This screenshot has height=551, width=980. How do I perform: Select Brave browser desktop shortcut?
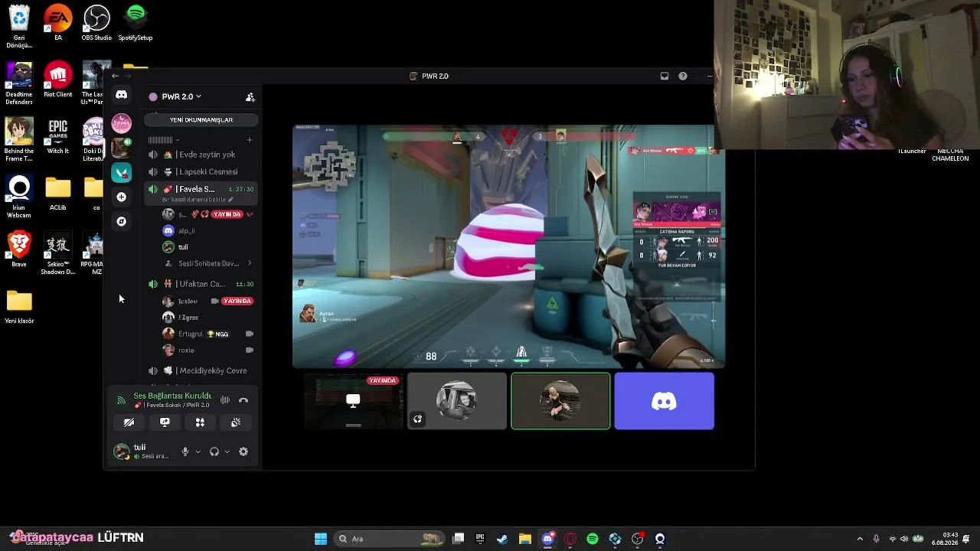(19, 249)
